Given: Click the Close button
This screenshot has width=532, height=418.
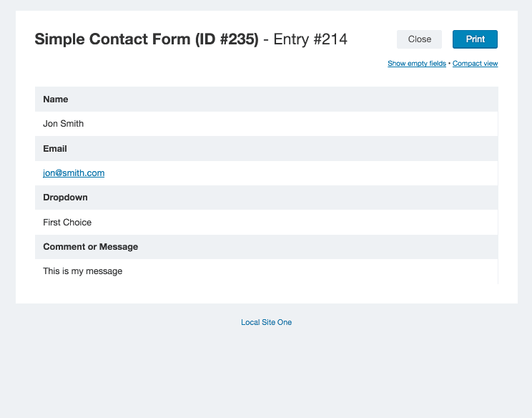Looking at the screenshot, I should [x=419, y=39].
